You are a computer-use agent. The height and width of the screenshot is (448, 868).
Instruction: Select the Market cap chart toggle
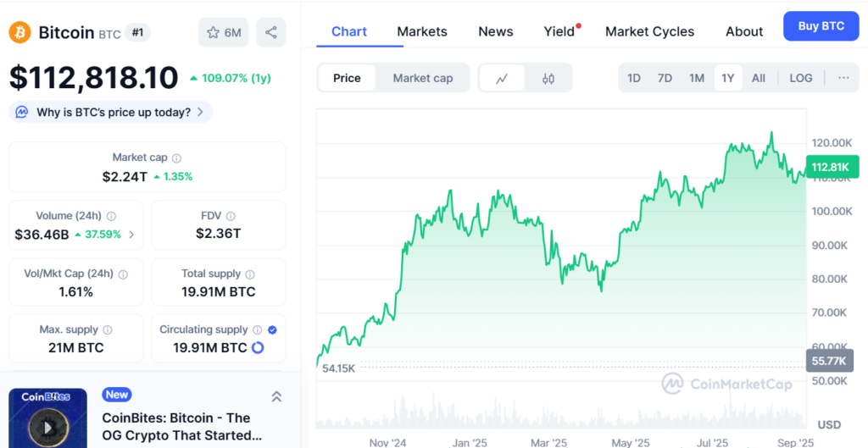422,78
